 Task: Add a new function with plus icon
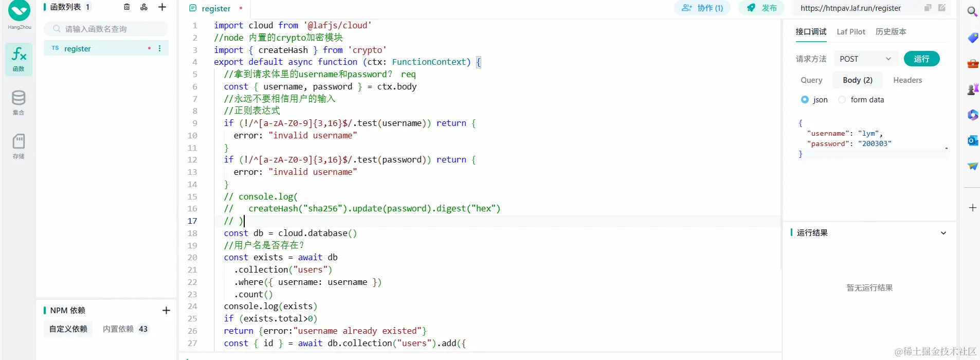[162, 7]
